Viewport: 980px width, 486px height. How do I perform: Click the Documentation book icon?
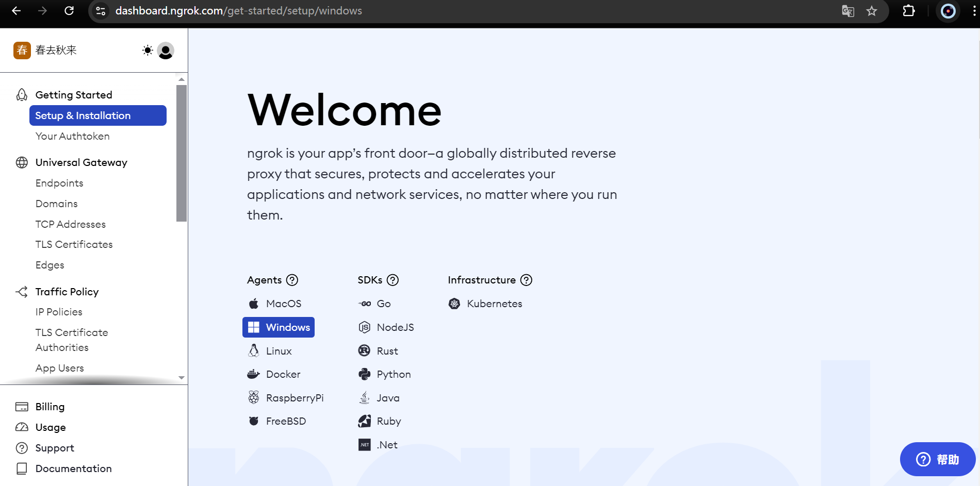pos(22,468)
